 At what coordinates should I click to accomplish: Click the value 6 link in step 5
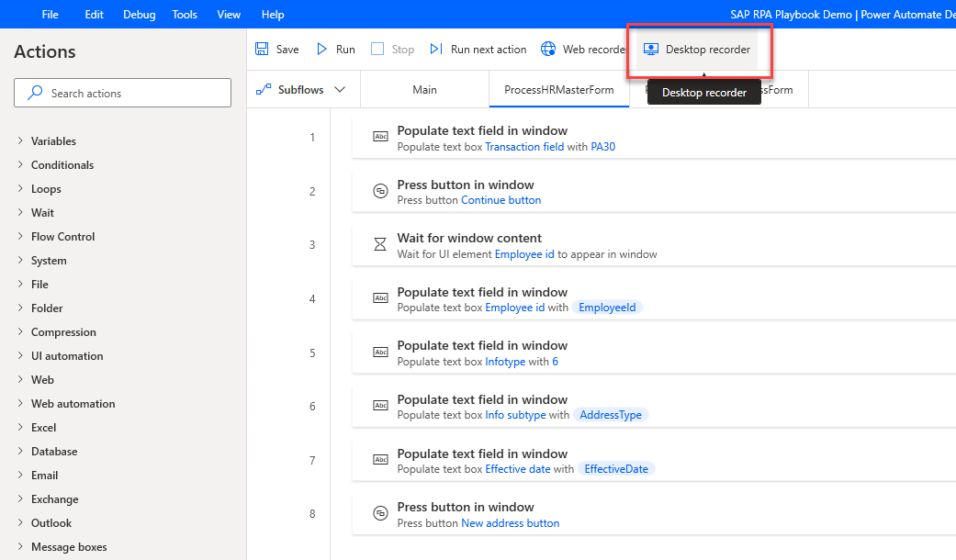pos(555,362)
